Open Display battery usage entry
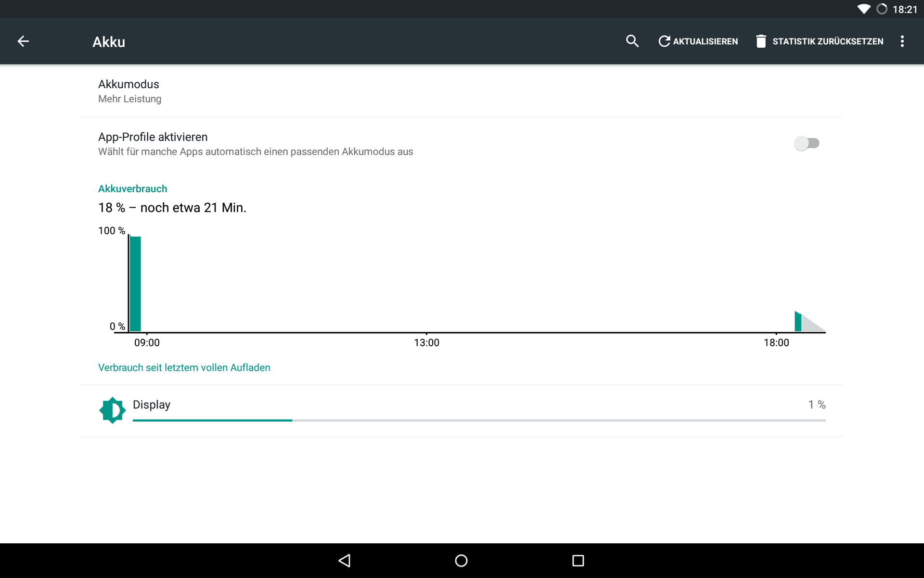Image resolution: width=924 pixels, height=578 pixels. click(462, 410)
